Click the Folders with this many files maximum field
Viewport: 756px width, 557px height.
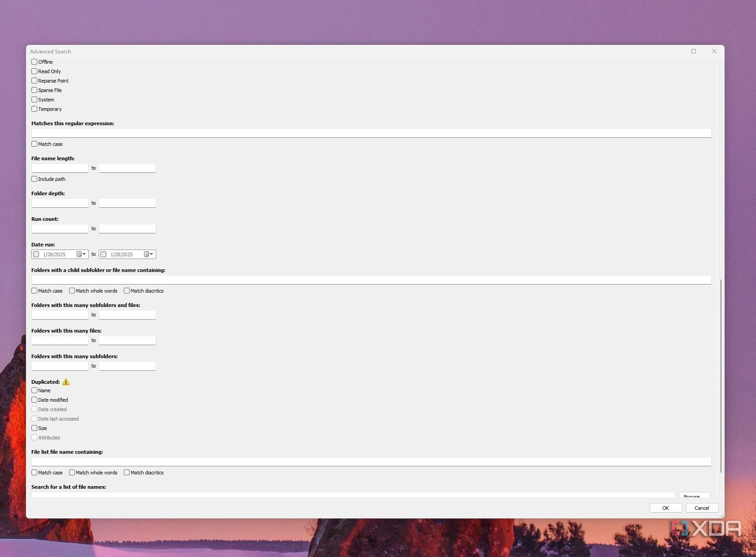[x=127, y=340]
